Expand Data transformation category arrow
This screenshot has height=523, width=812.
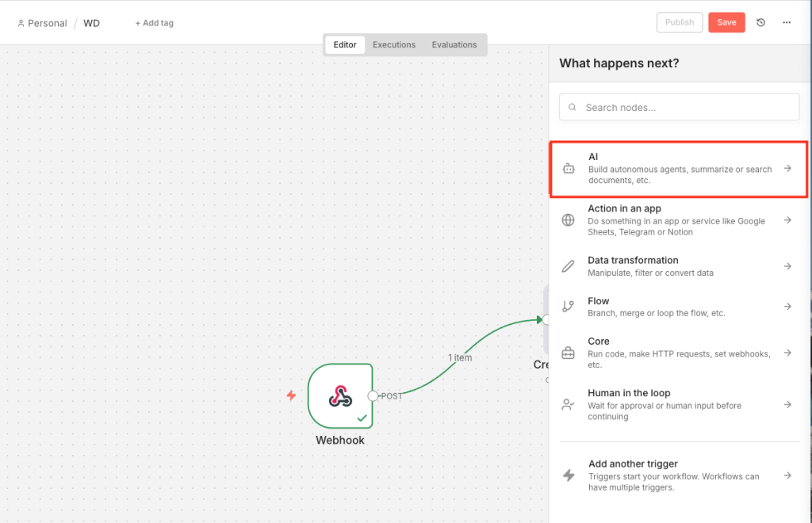[787, 266]
